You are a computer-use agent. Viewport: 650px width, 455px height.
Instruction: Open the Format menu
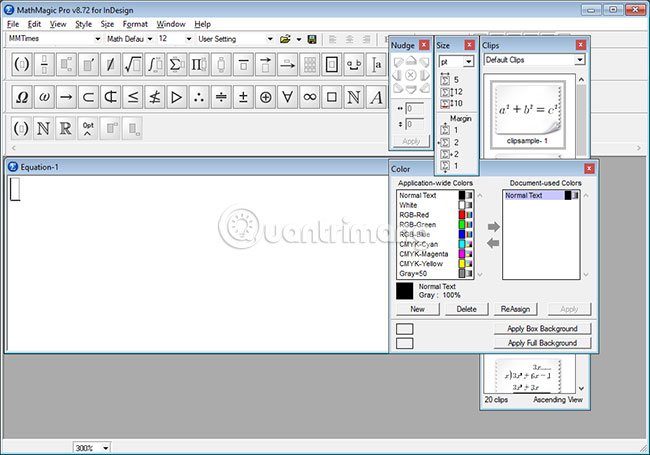coord(135,24)
